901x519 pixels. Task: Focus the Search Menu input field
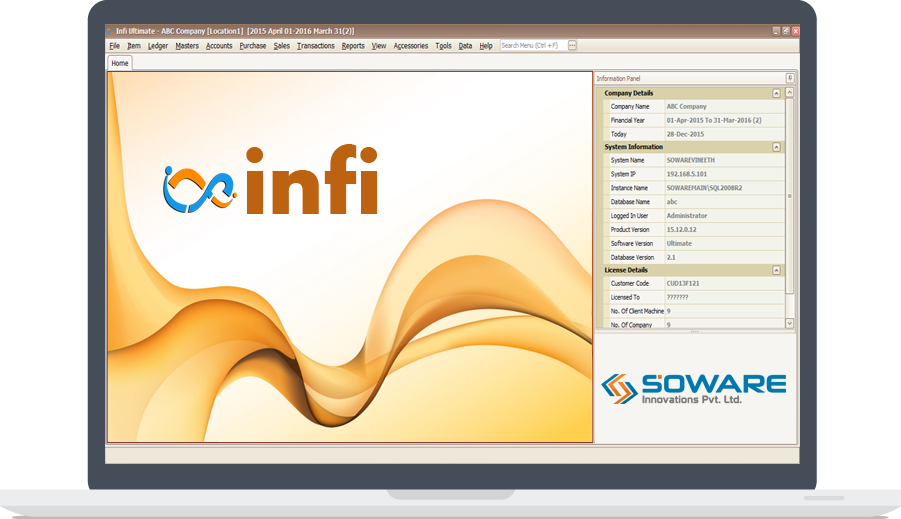[x=533, y=45]
